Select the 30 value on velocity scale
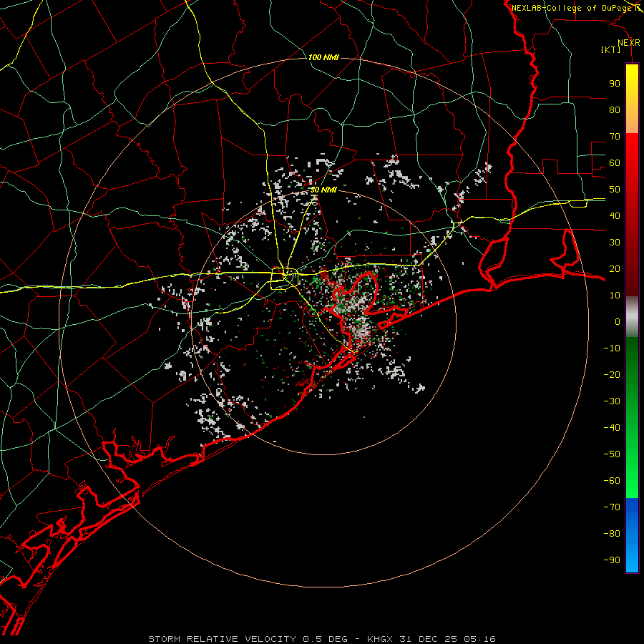Screen dimensions: 644x644 [615, 243]
